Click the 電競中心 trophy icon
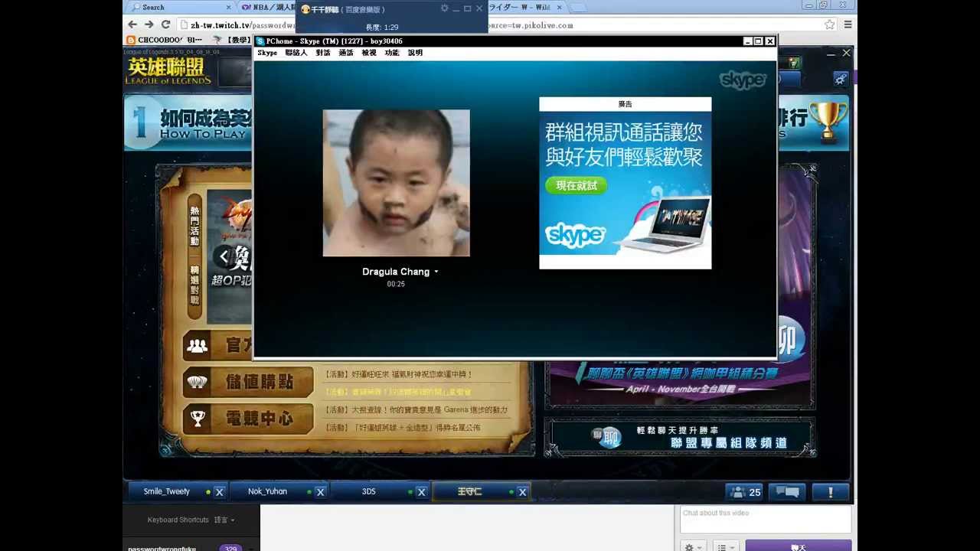 click(198, 419)
